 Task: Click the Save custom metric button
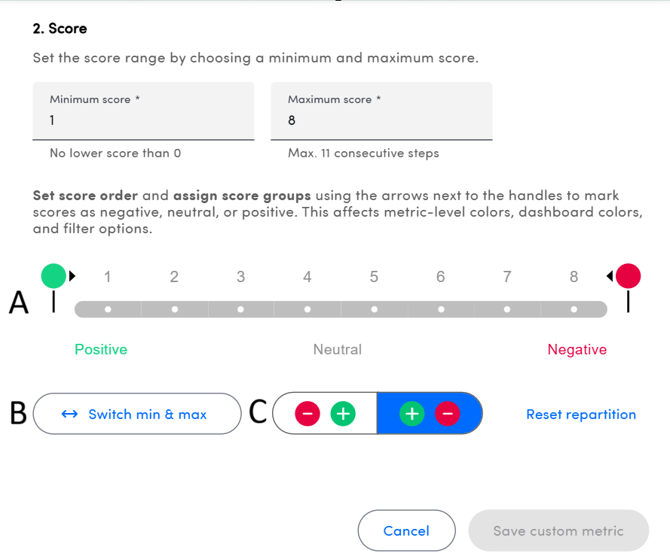[x=558, y=531]
